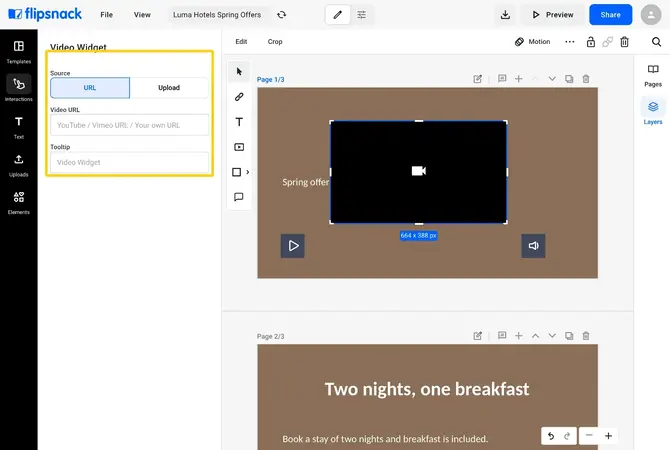The image size is (670, 450).
Task: Open the Pages panel
Action: [653, 76]
